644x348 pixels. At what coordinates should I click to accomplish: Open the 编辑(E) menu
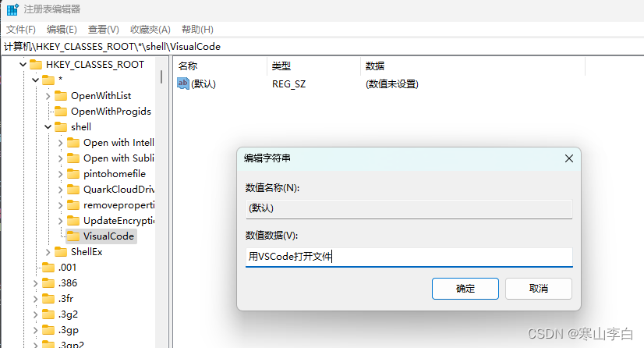tap(62, 30)
